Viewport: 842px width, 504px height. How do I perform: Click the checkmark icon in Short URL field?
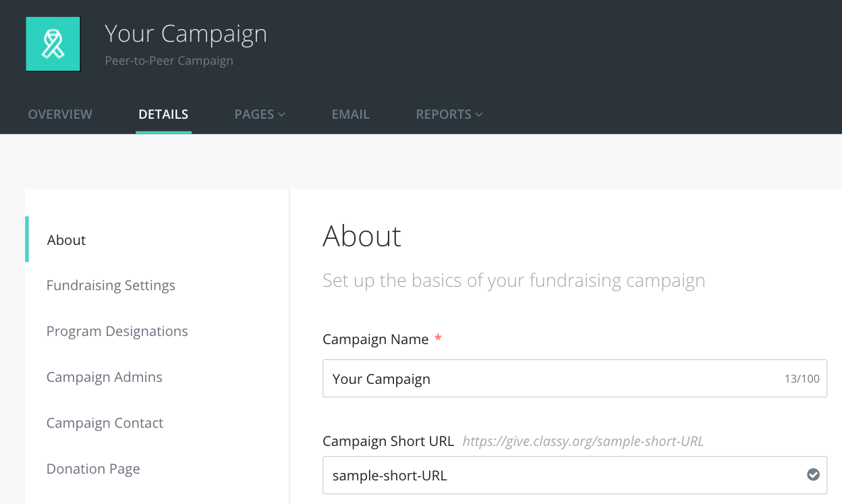pyautogui.click(x=813, y=475)
